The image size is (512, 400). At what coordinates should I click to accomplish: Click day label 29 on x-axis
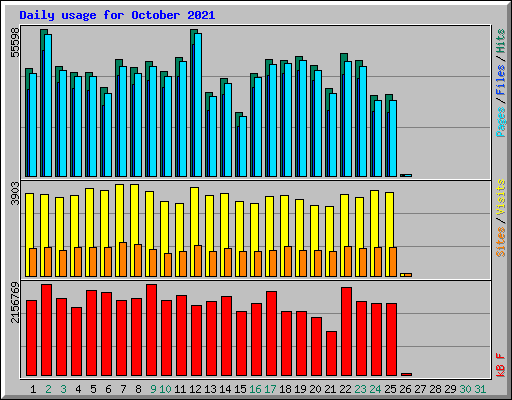point(450,389)
